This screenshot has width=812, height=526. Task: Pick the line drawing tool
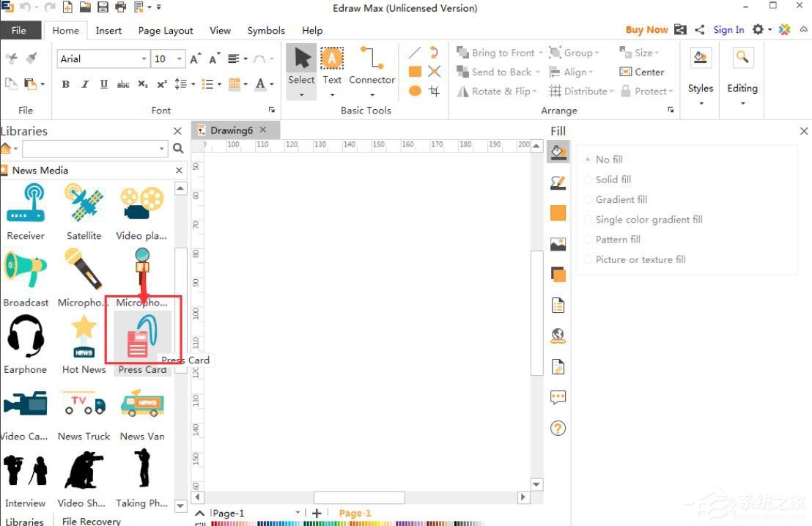pyautogui.click(x=415, y=52)
